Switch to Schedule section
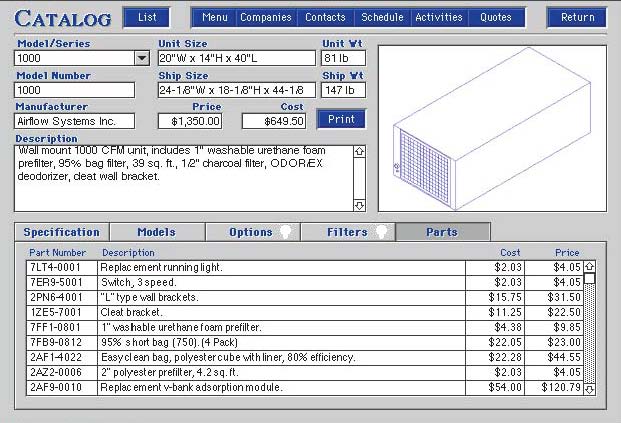 [x=382, y=17]
